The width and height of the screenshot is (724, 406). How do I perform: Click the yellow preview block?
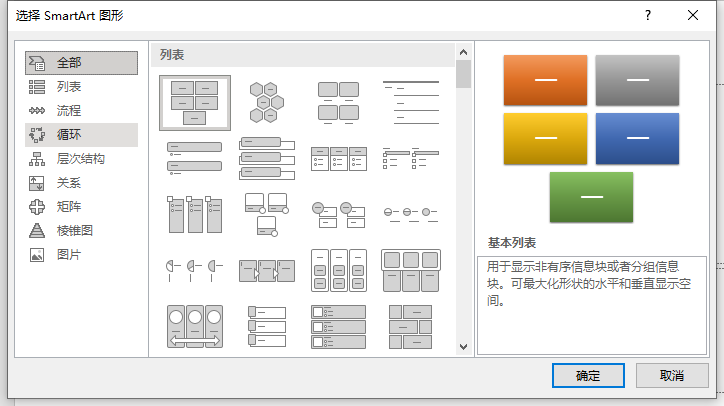pos(545,139)
